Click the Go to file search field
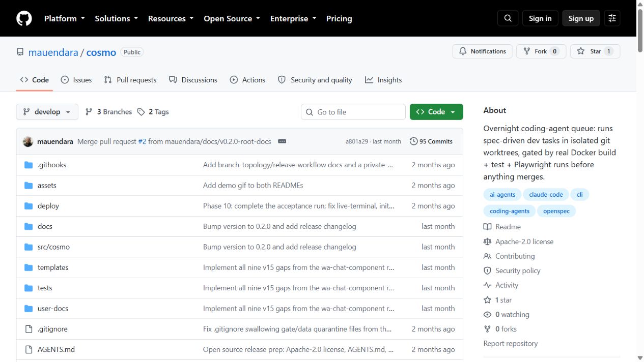Image resolution: width=644 pixels, height=362 pixels. 353,112
